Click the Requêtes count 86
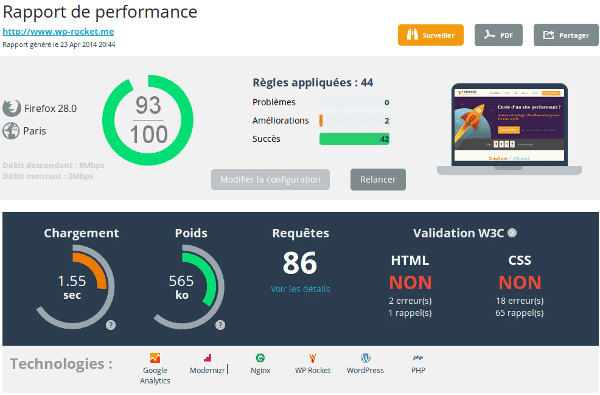 tap(300, 263)
